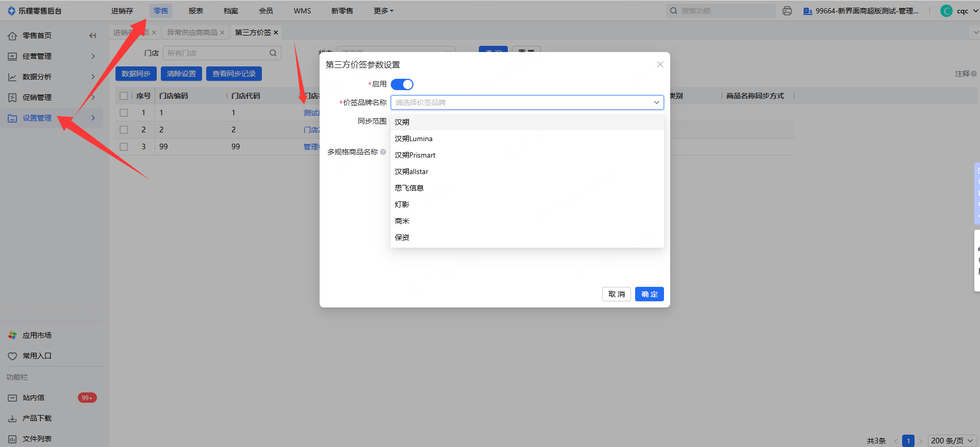Check the select-all header checkbox
The height and width of the screenshot is (447, 980).
[124, 96]
